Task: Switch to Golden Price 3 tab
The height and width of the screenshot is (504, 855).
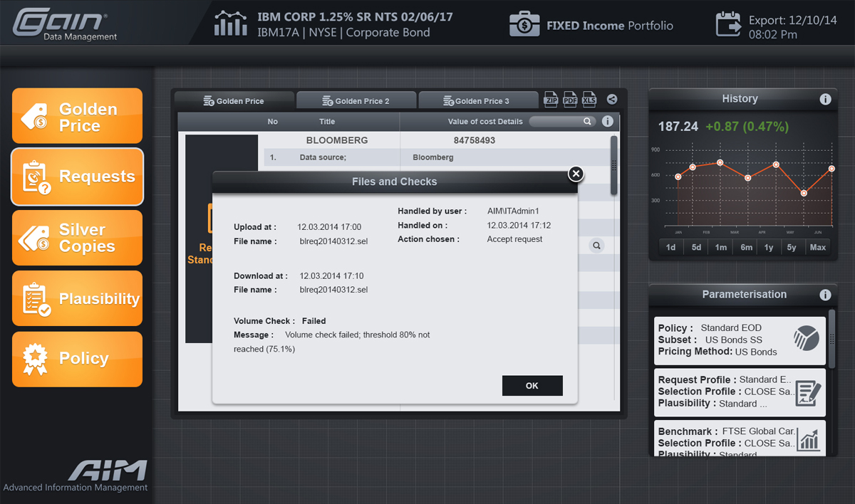Action: [477, 100]
